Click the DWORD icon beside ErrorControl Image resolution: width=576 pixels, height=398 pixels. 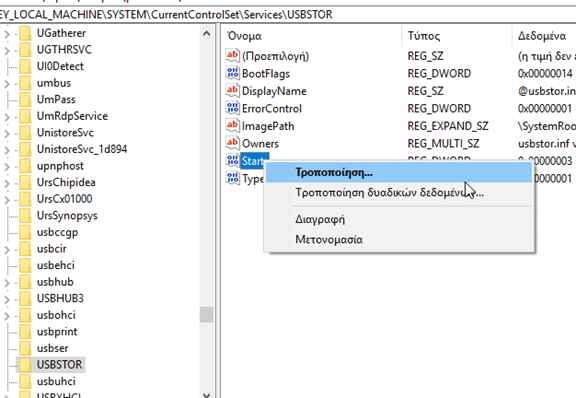(x=232, y=108)
